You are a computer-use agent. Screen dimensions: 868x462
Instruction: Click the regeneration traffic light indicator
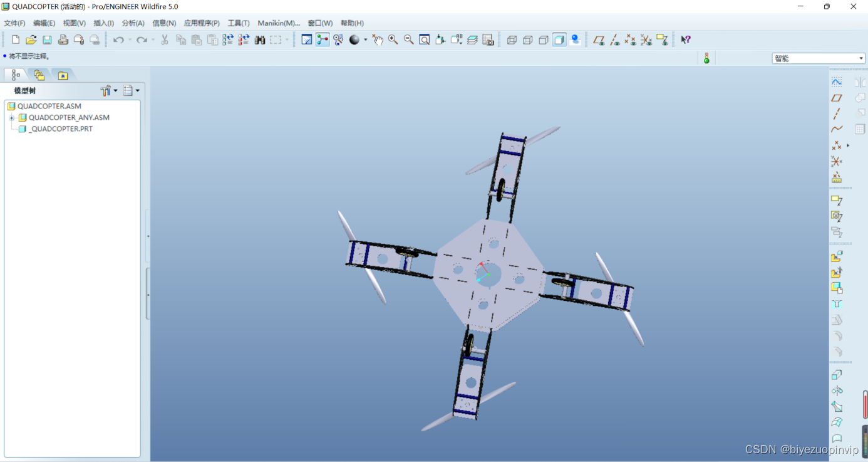[706, 58]
